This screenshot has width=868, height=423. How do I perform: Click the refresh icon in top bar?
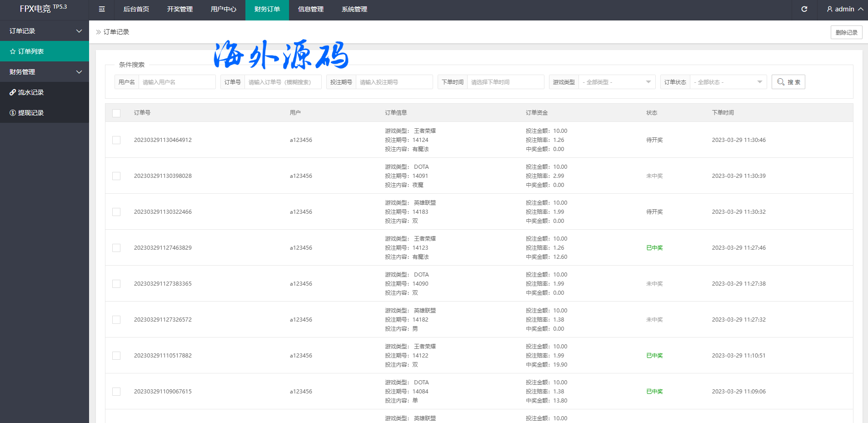tap(804, 9)
